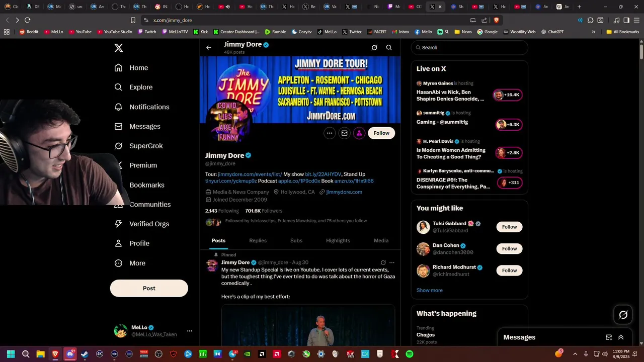Open Messages in the X sidebar
This screenshot has height=362, width=644.
137,126
